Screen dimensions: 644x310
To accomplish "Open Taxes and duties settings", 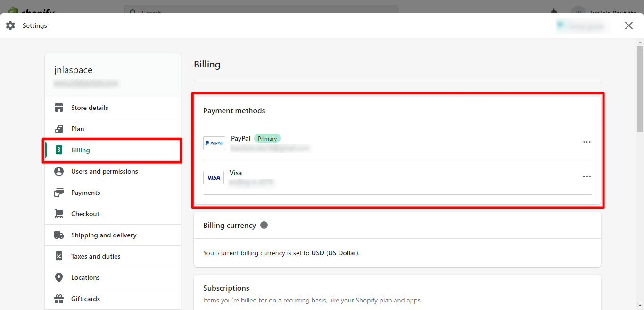I will (x=96, y=256).
